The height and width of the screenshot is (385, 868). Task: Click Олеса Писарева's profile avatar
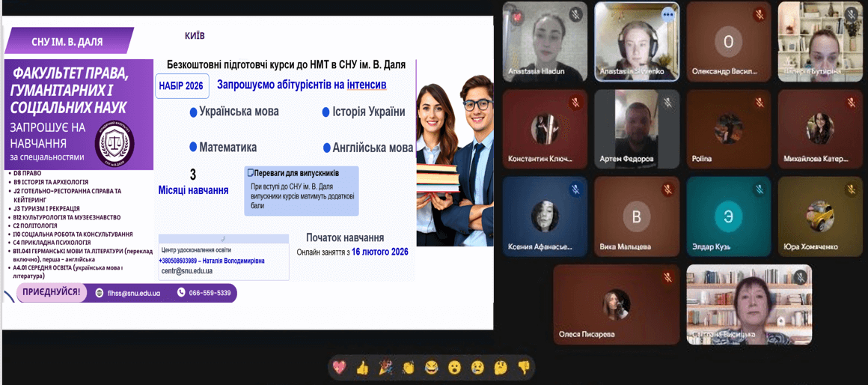[616, 304]
